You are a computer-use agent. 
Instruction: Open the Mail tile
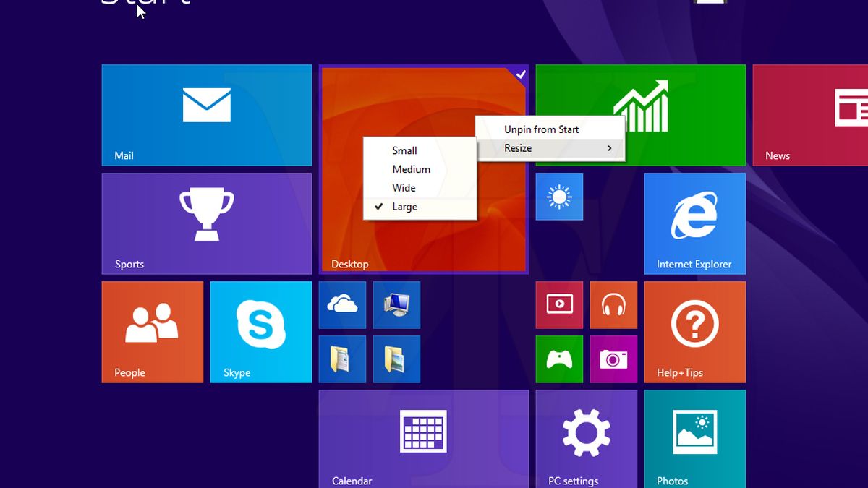206,115
